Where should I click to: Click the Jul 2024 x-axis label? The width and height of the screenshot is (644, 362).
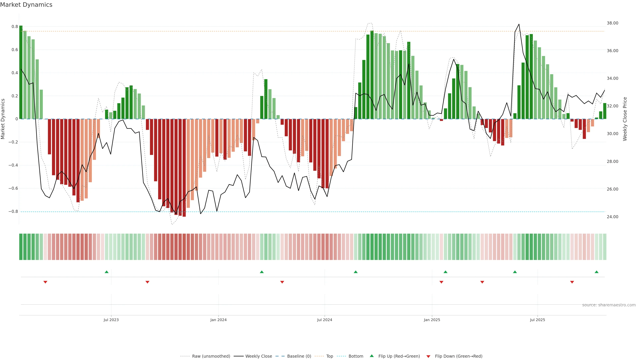[x=325, y=320]
